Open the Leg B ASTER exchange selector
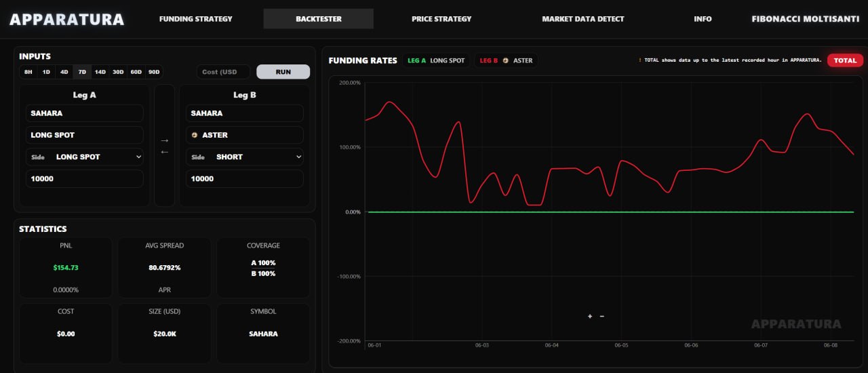The image size is (868, 373). point(245,135)
